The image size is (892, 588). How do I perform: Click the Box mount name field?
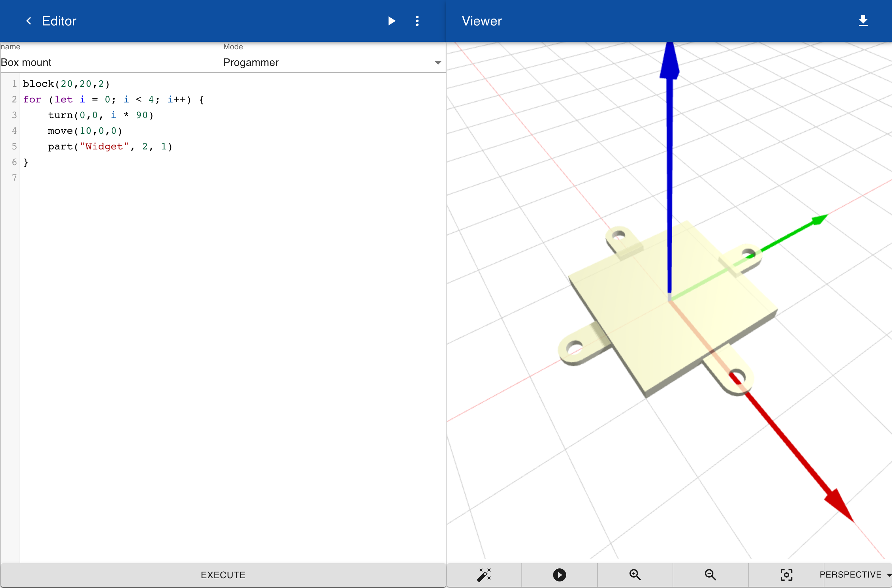tap(111, 62)
